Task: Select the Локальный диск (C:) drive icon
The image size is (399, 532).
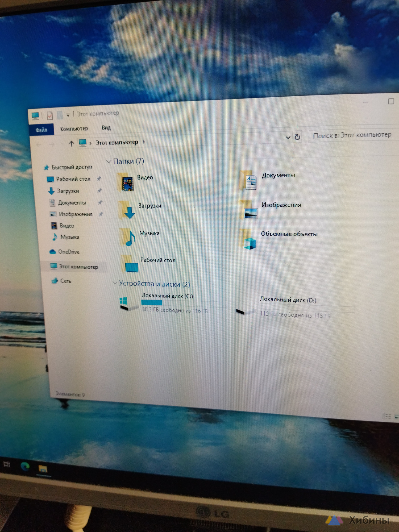Action: [129, 304]
